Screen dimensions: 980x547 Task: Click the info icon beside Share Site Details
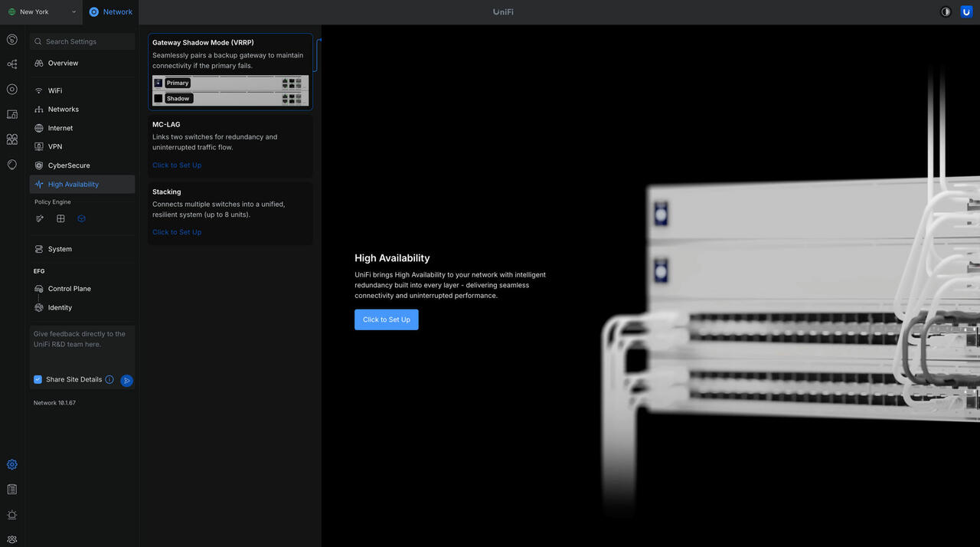(109, 379)
